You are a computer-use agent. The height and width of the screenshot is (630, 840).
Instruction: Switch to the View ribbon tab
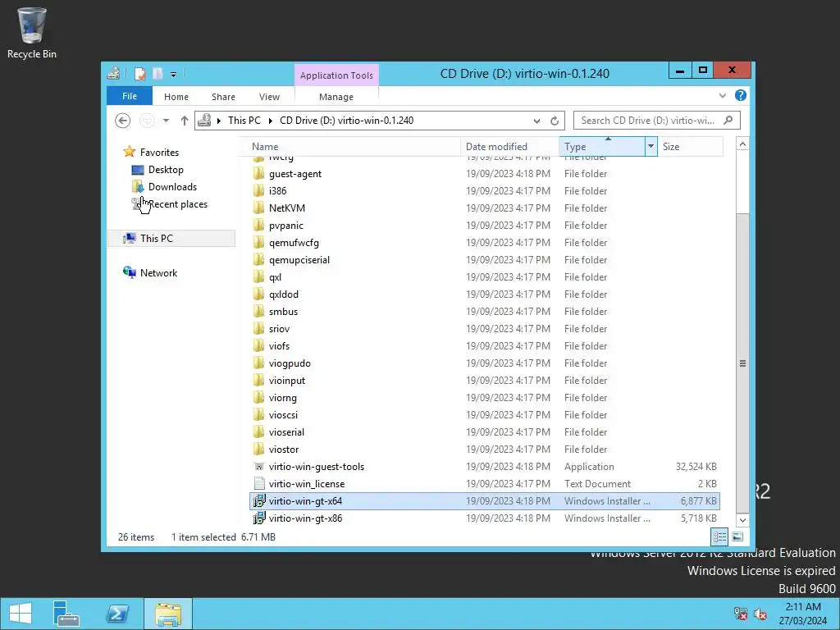[x=269, y=97]
